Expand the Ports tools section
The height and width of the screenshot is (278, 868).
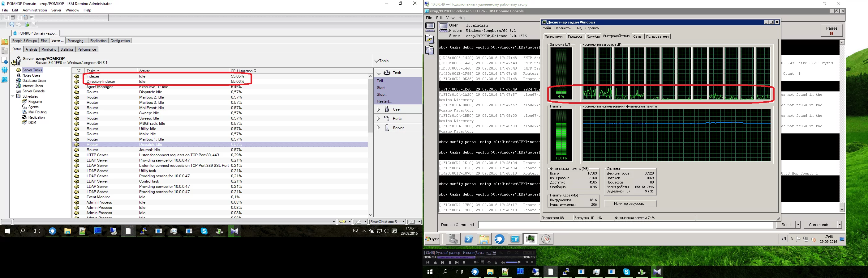point(378,119)
